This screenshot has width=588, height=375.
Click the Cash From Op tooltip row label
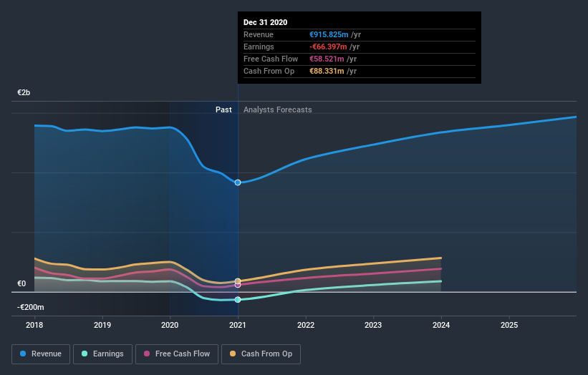(269, 71)
